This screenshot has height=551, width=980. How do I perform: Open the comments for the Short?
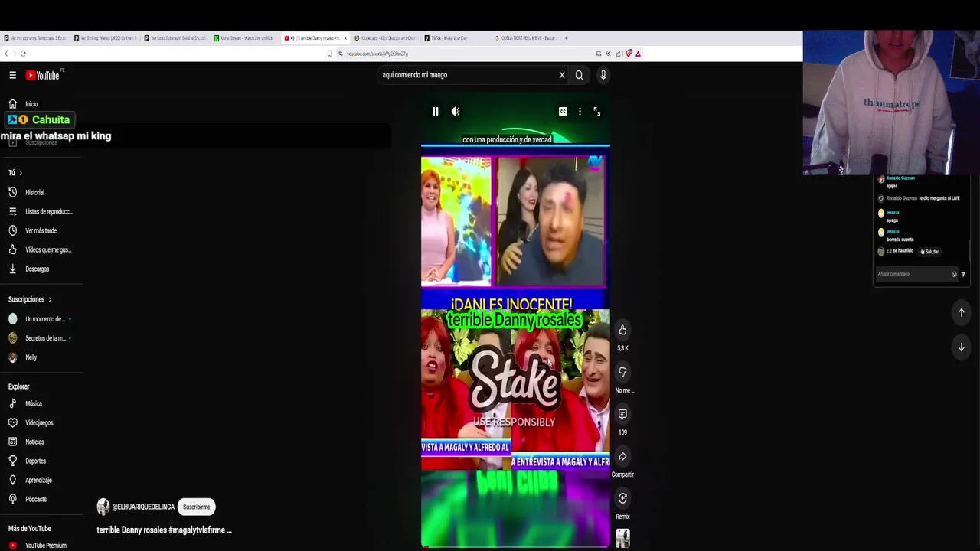[x=622, y=414]
